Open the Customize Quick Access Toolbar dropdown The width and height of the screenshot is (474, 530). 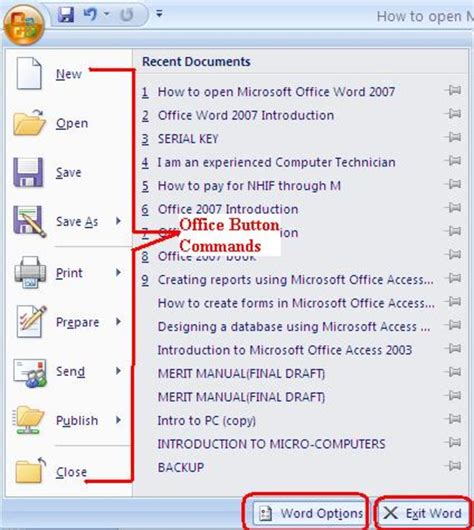tap(159, 14)
